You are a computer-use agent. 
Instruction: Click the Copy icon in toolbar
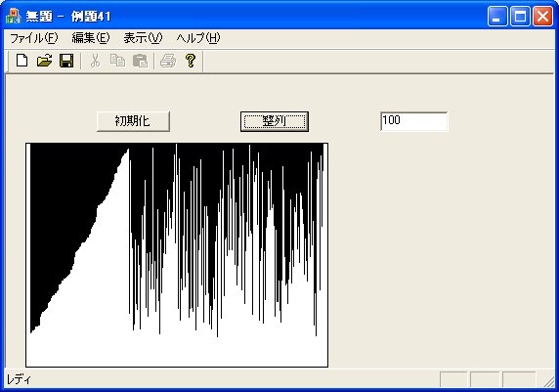click(x=117, y=61)
